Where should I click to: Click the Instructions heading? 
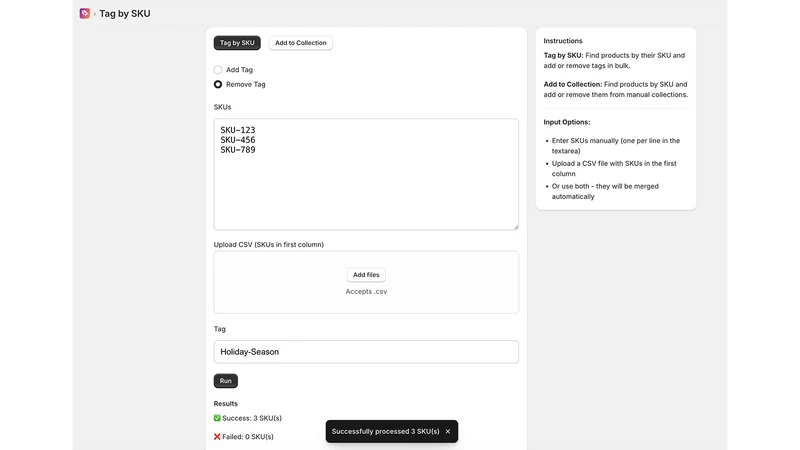tap(563, 41)
